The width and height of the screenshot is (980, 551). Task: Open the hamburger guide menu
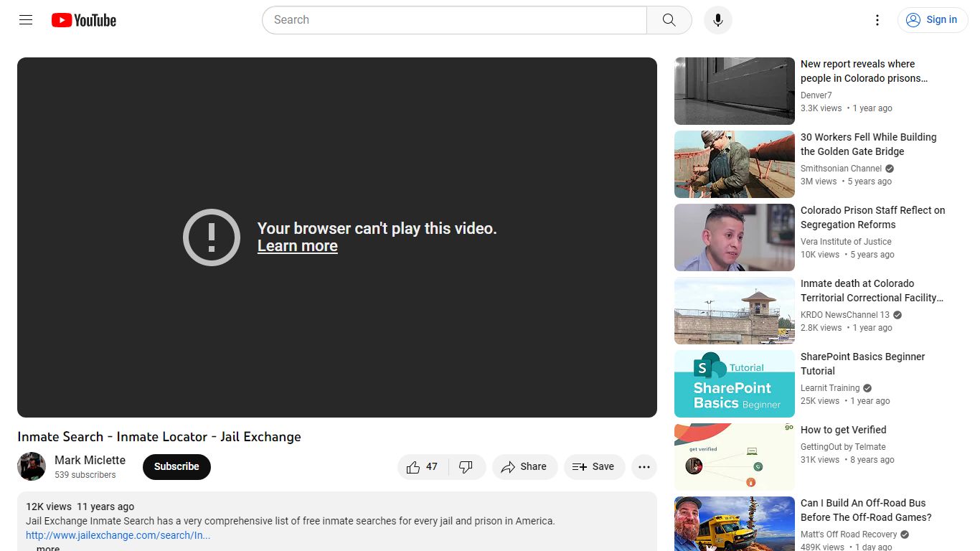point(26,20)
